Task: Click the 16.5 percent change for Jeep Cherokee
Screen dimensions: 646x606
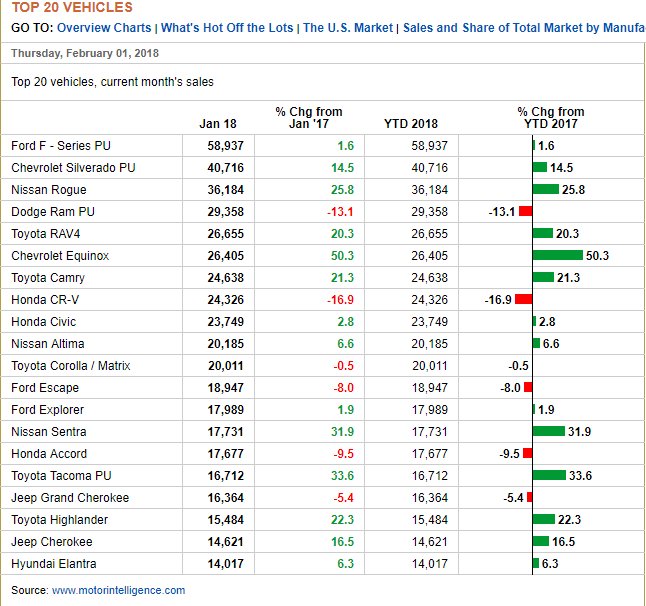Action: [x=342, y=542]
